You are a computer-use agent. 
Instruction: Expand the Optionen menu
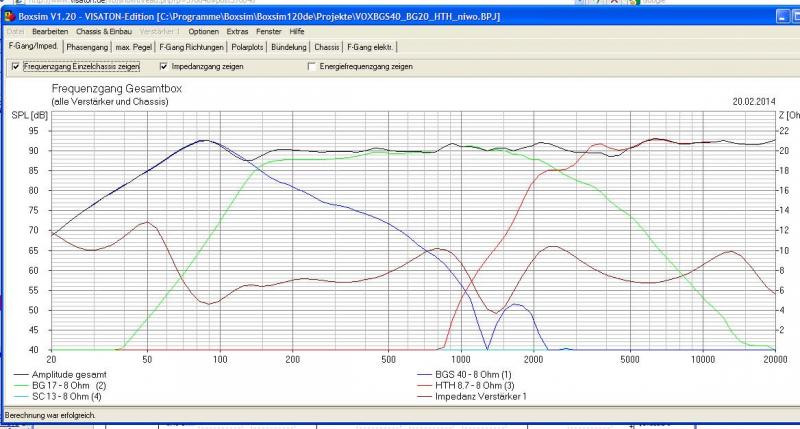pos(203,32)
